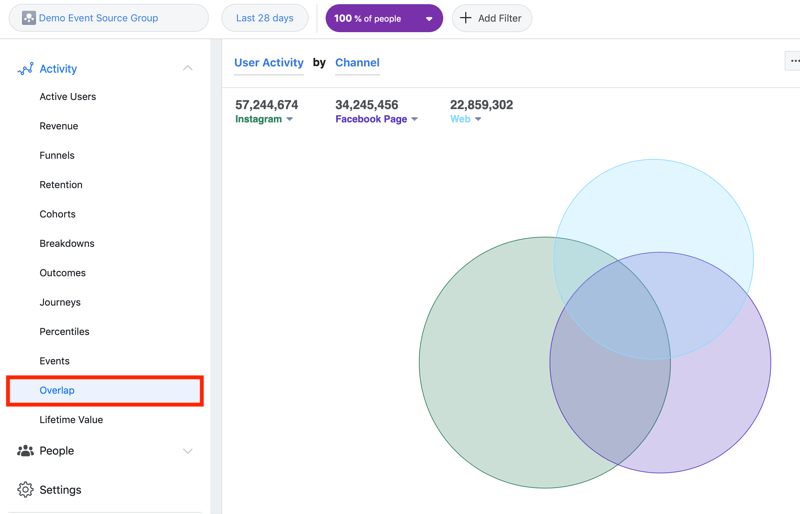Collapse the Activity section chevron
The image size is (800, 514).
(x=188, y=68)
